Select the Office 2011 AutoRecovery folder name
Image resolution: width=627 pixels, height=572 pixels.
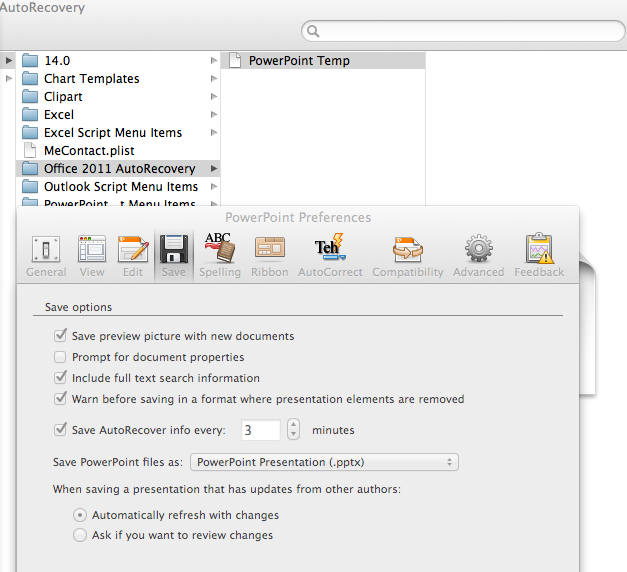pos(120,169)
